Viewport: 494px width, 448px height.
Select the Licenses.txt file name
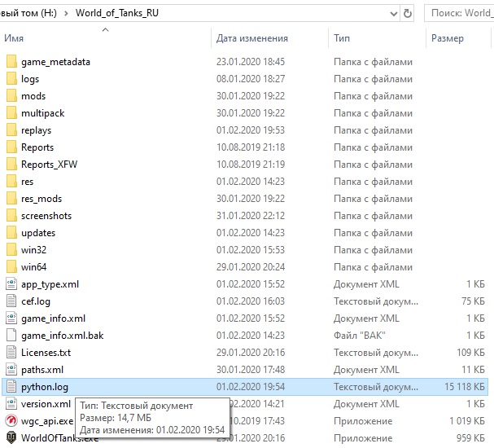(46, 353)
